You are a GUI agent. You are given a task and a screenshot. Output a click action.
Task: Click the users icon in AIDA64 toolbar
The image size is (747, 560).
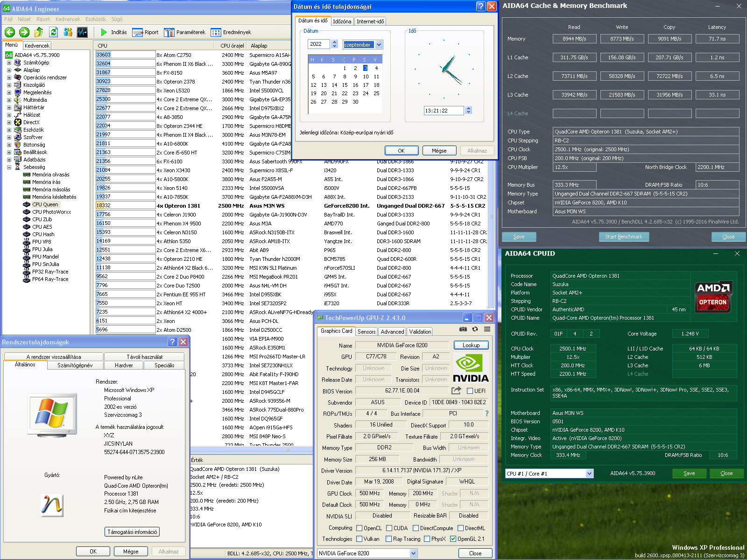coord(68,32)
